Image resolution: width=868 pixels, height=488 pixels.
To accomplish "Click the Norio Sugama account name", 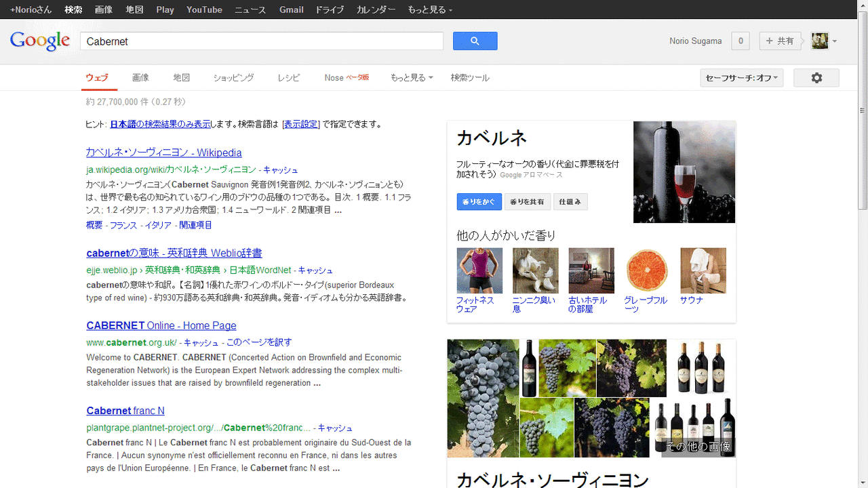I will [x=696, y=41].
